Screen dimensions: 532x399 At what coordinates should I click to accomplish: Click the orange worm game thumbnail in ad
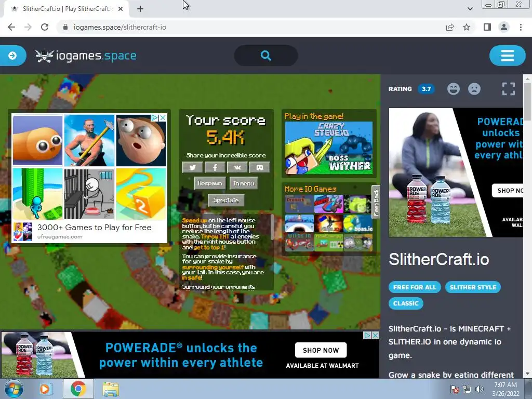[37, 140]
